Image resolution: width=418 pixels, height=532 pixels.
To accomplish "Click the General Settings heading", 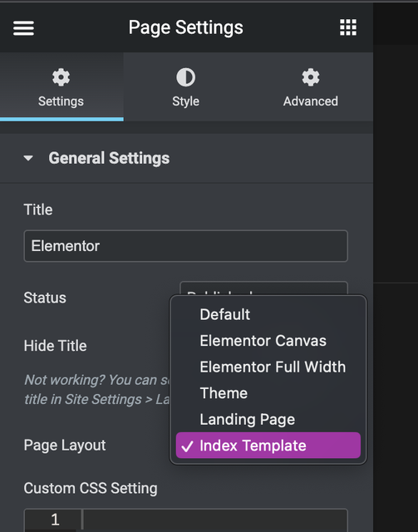I will 109,158.
